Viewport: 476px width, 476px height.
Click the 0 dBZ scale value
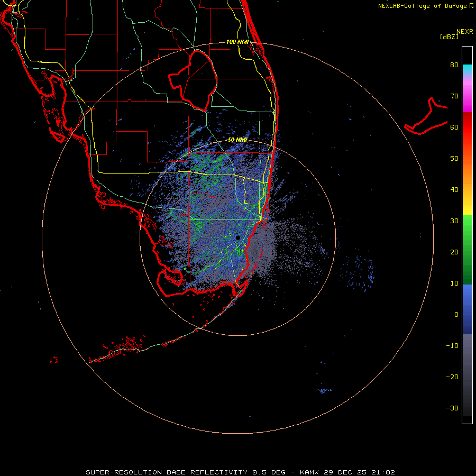456,315
